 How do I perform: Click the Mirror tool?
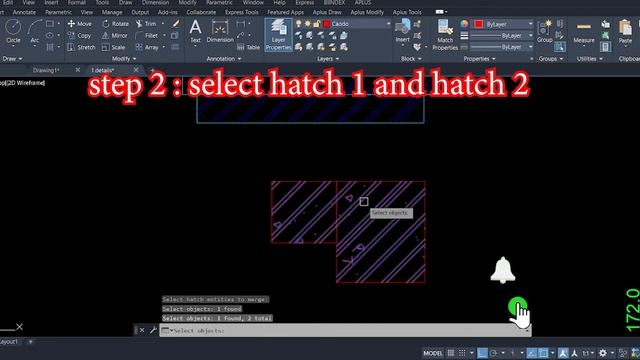coord(115,36)
